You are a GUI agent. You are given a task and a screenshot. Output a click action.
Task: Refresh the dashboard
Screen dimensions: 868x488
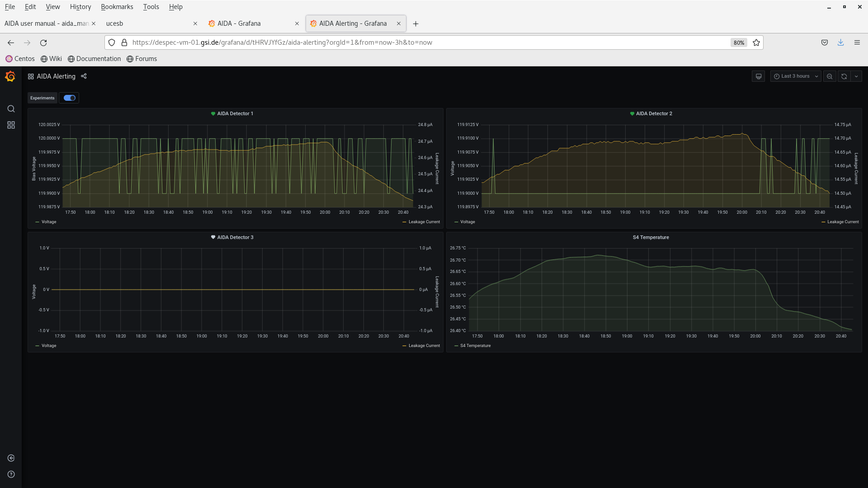click(x=844, y=76)
